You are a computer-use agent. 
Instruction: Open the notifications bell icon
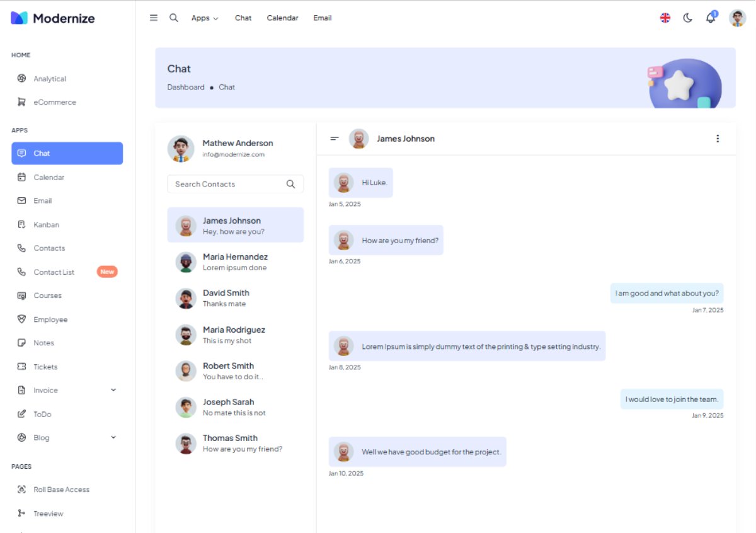tap(711, 18)
